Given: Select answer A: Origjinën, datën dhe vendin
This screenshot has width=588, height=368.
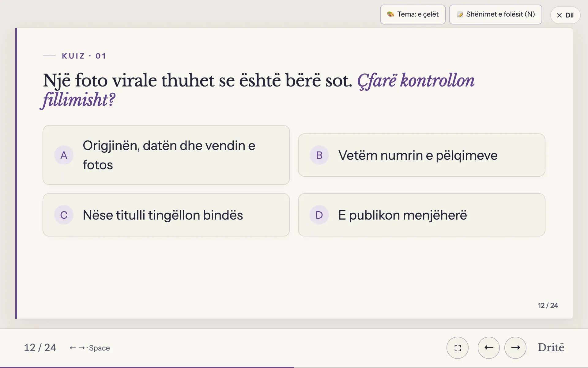Looking at the screenshot, I should pos(166,155).
